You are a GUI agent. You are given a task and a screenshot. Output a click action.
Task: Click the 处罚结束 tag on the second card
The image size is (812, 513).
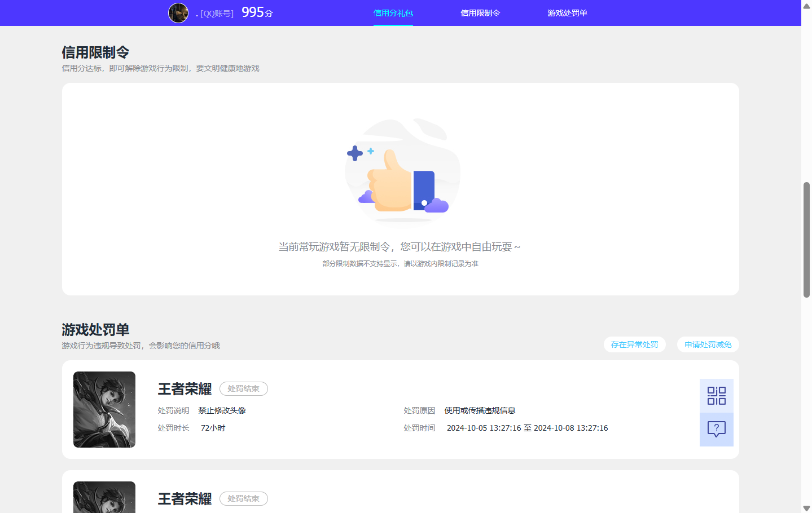pyautogui.click(x=243, y=498)
